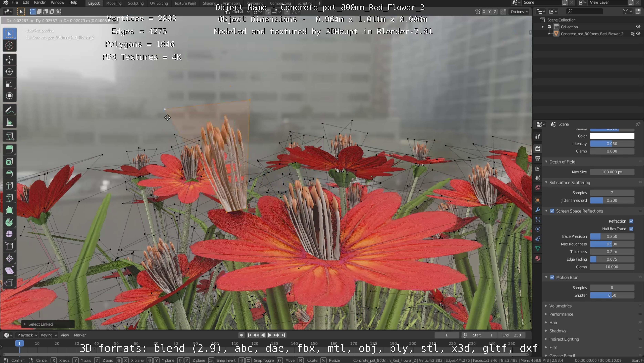Viewport: 644px width, 363px height.
Task: Toggle the Motion Blur checkbox
Action: 552,278
